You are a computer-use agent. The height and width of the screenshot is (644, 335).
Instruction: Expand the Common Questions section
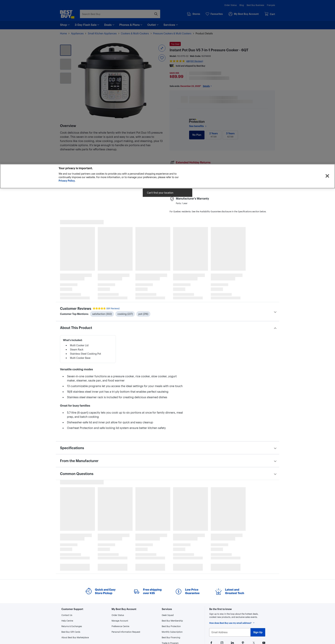[275, 474]
